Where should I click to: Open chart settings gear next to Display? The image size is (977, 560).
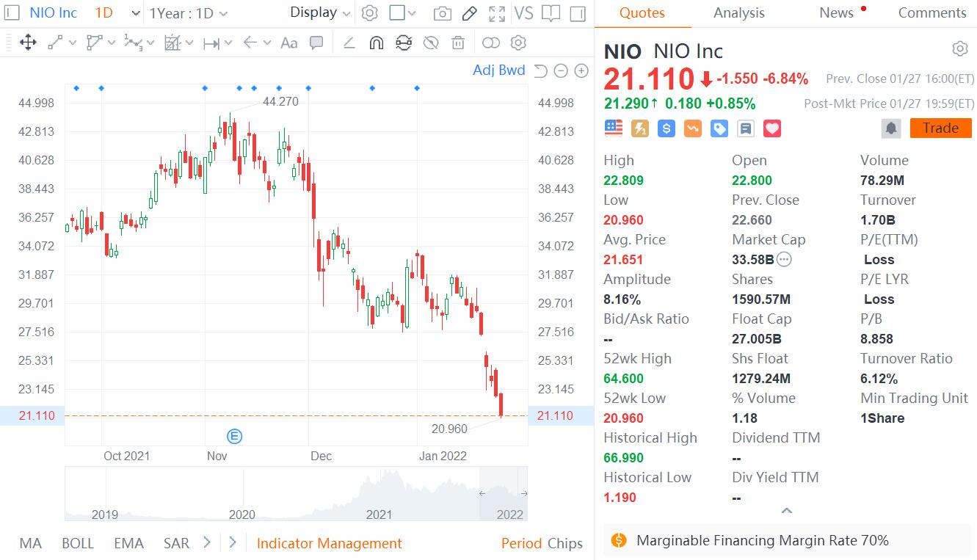[370, 13]
